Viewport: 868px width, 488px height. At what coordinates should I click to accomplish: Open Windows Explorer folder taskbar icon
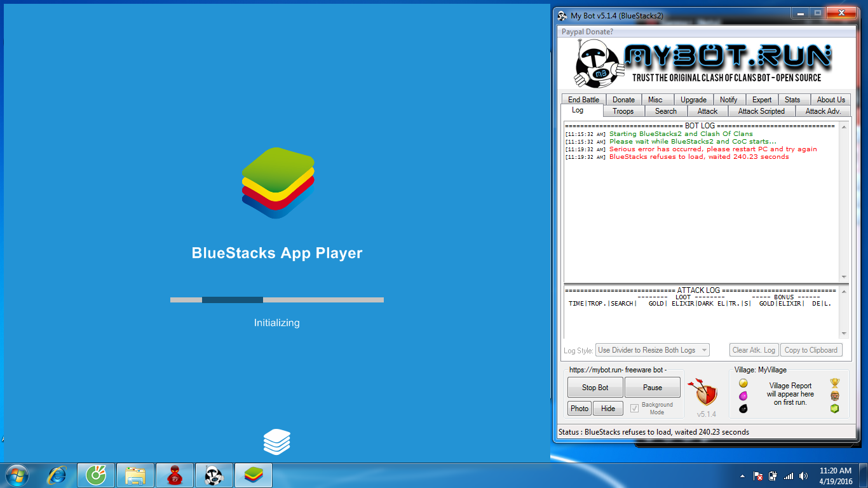click(135, 475)
